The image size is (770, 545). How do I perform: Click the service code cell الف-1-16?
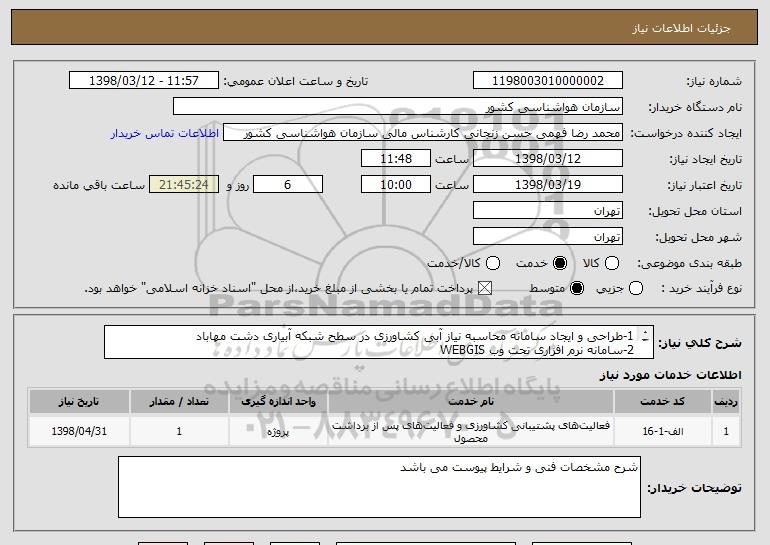[662, 431]
